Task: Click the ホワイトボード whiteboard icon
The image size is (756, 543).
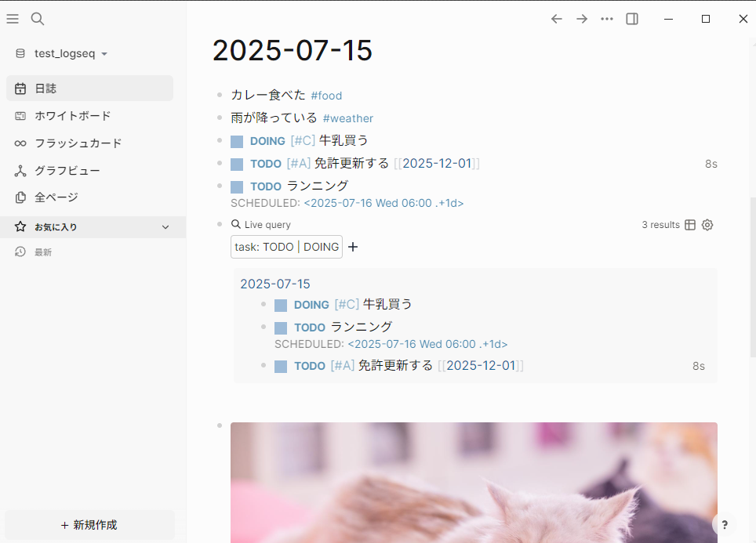Action: 20,116
